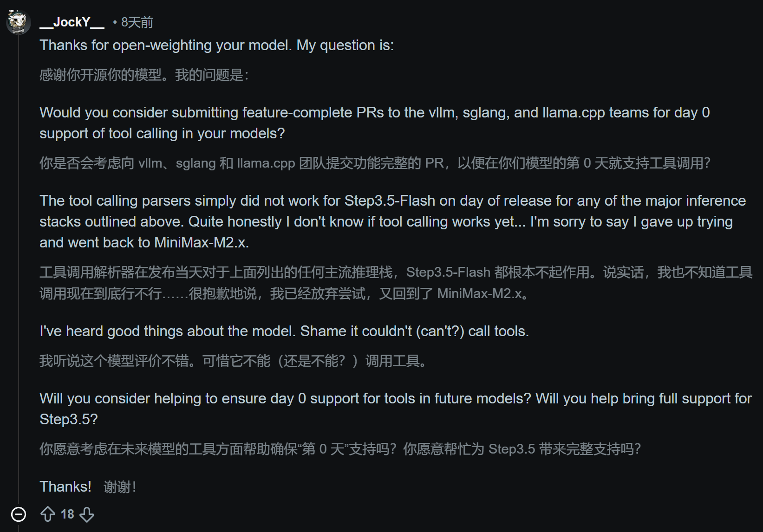Click the translation line starting 感谢你开源

[144, 75]
